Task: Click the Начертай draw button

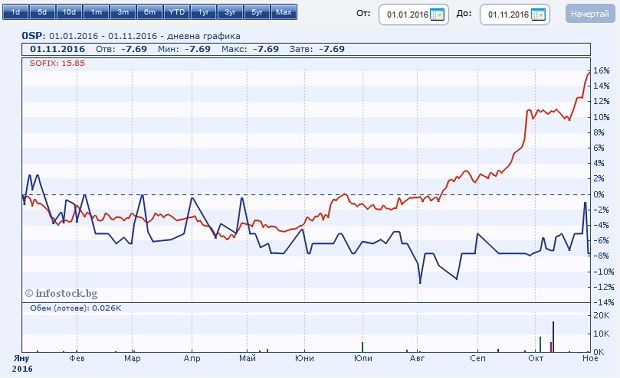Action: (x=590, y=14)
